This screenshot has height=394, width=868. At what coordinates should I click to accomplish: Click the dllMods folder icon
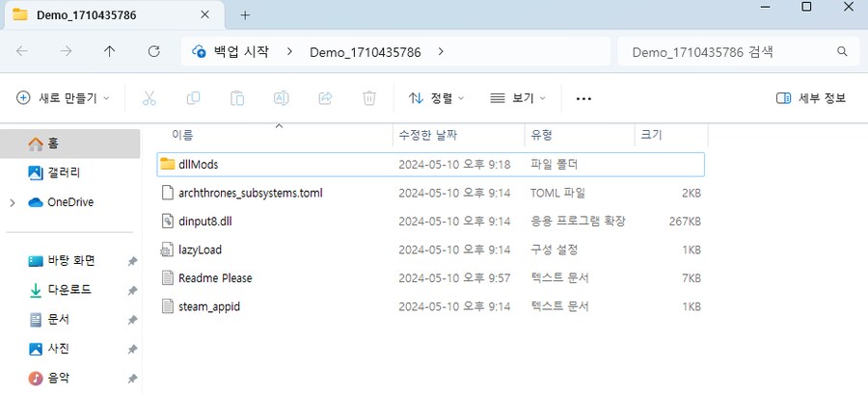tap(167, 164)
